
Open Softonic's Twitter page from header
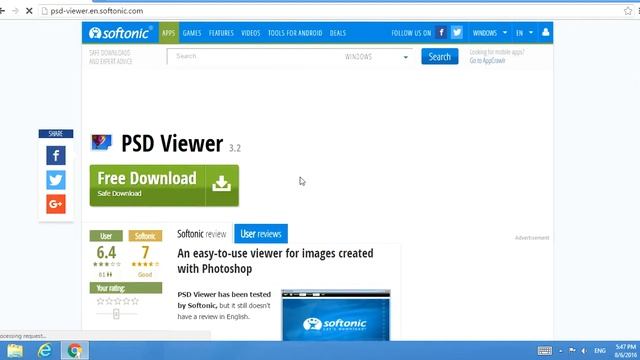point(457,33)
